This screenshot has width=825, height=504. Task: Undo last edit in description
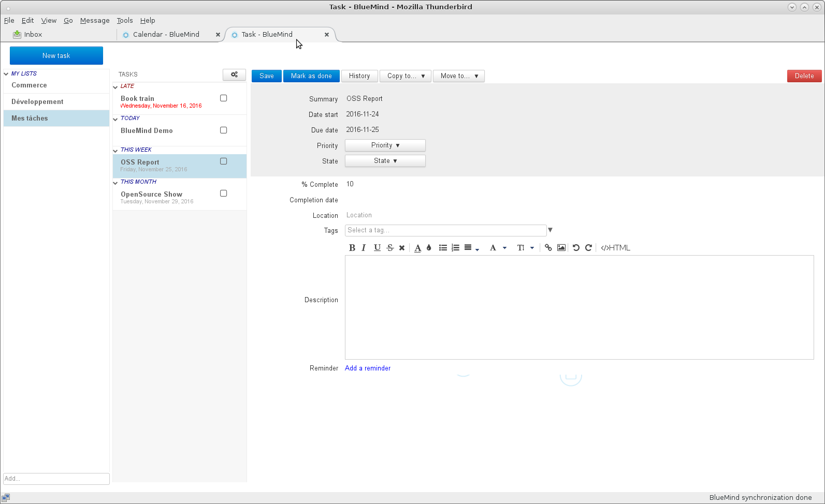576,248
